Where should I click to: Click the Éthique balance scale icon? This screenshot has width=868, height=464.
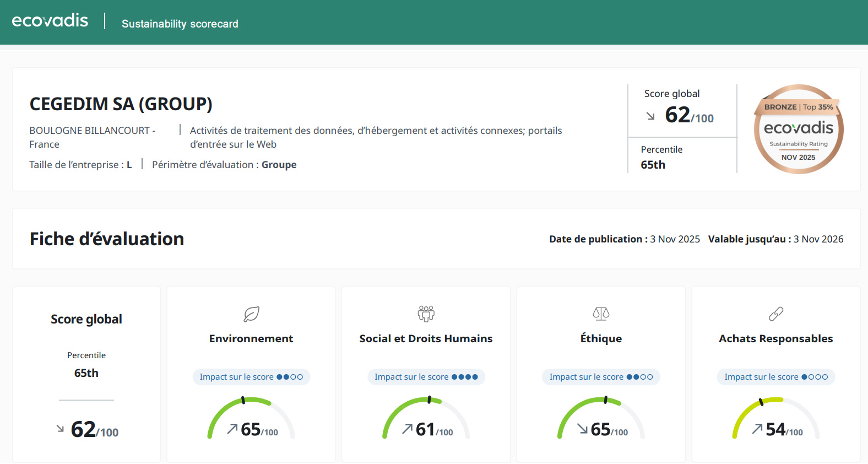pos(601,314)
